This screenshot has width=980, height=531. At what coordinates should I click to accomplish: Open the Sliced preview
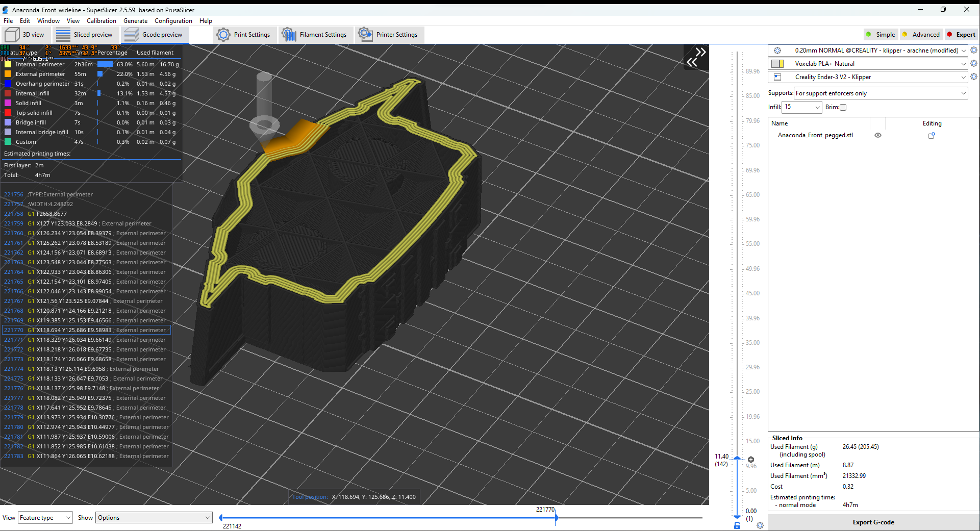86,34
